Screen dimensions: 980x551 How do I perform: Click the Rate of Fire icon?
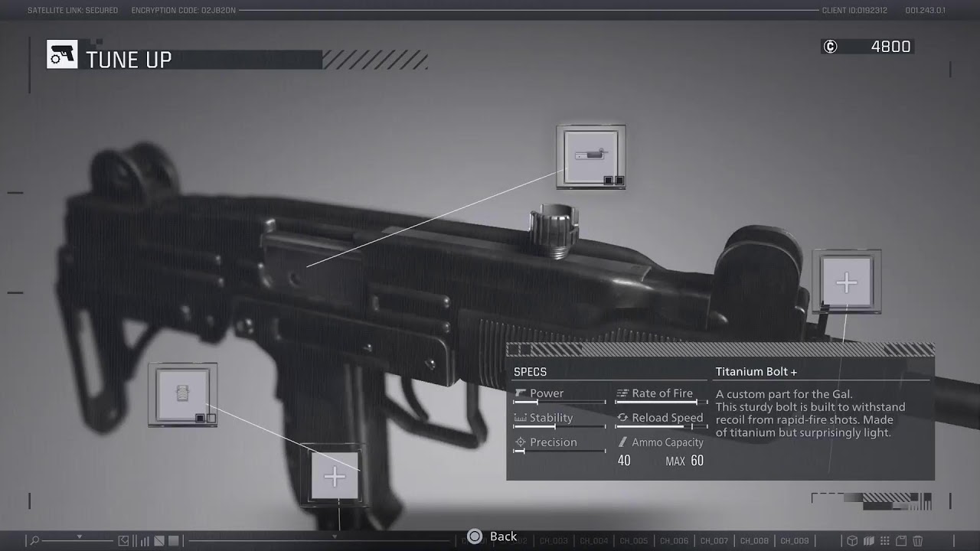tap(622, 393)
